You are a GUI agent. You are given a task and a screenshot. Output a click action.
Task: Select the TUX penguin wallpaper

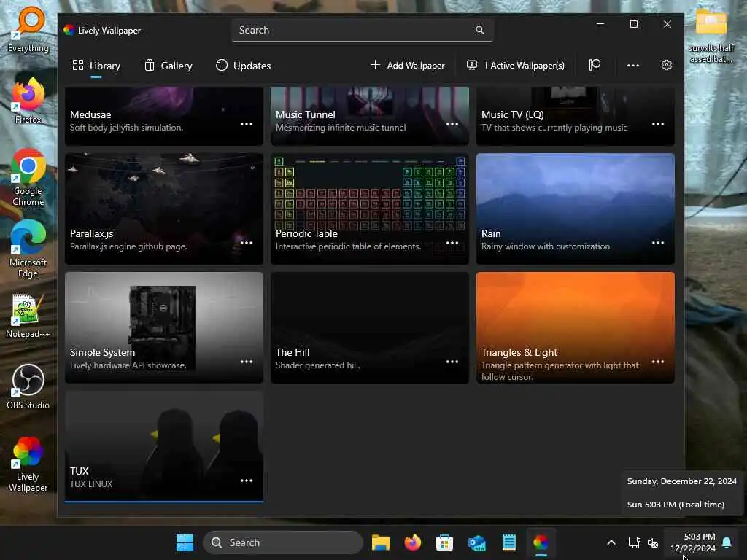(x=164, y=447)
